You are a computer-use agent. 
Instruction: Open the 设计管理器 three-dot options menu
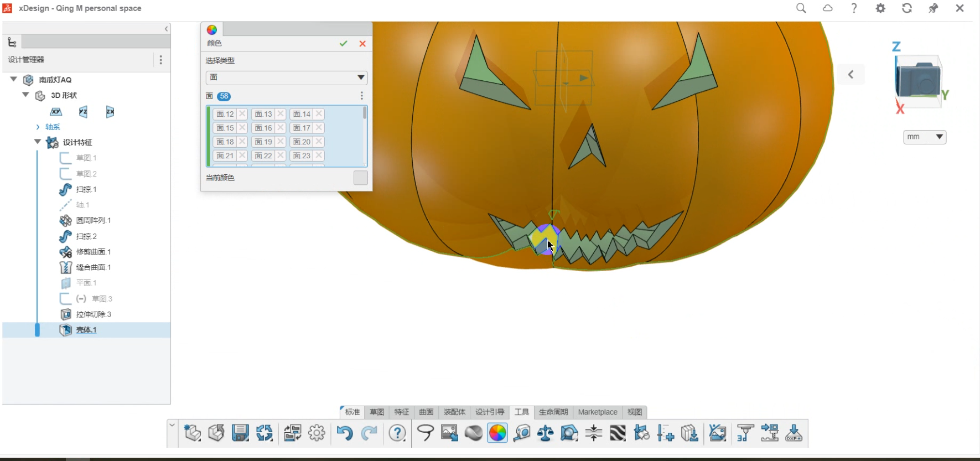click(161, 60)
